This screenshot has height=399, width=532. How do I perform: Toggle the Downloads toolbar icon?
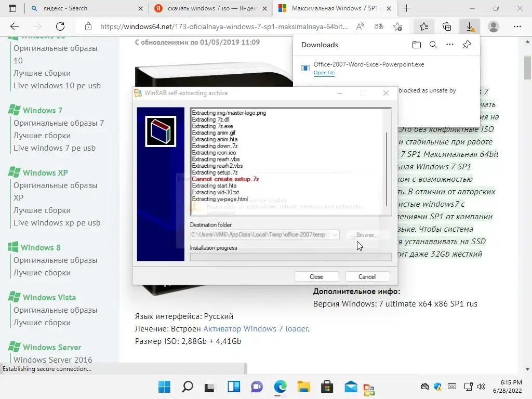(470, 26)
